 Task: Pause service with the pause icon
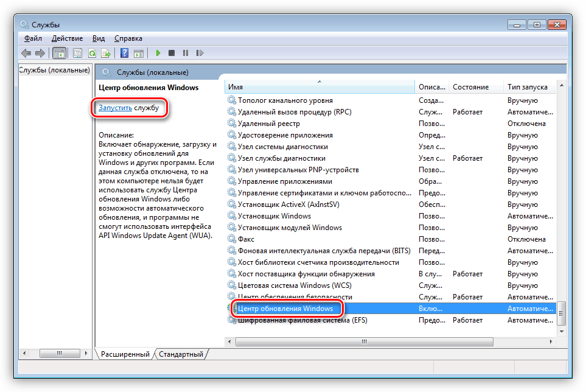coord(186,53)
